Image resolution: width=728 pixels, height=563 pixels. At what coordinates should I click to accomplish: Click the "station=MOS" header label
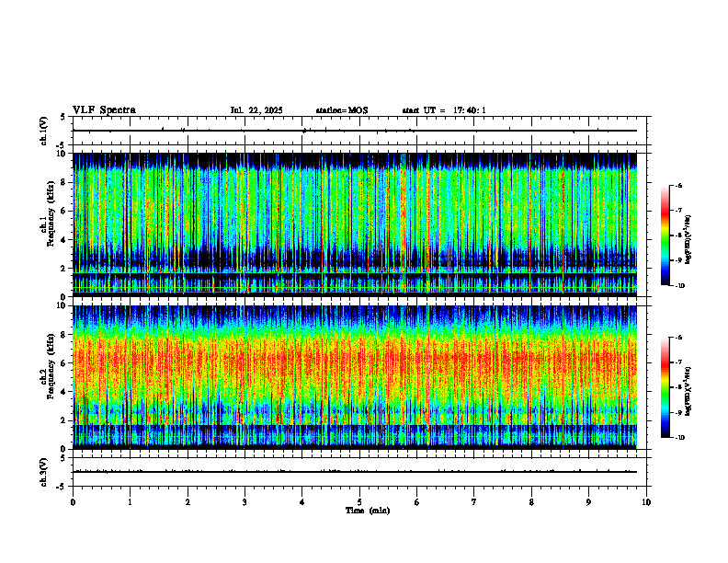342,110
